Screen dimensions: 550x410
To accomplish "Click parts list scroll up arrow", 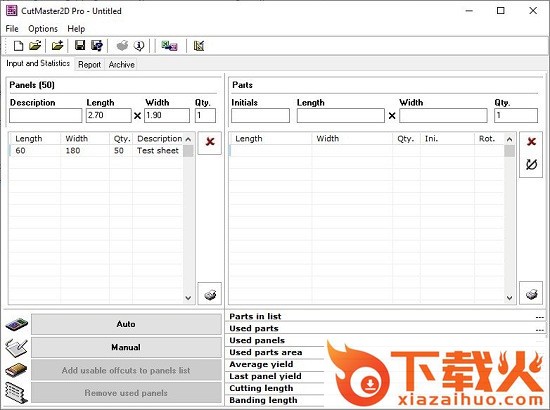I will tap(510, 139).
